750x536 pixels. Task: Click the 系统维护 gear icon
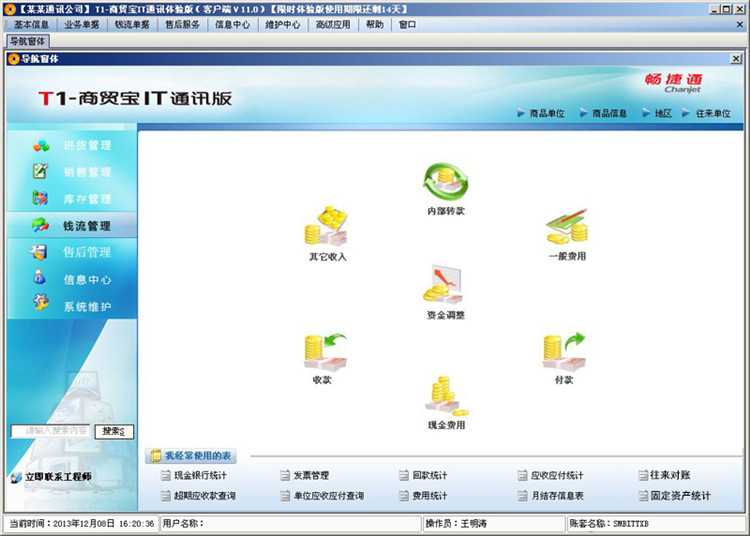coord(41,303)
